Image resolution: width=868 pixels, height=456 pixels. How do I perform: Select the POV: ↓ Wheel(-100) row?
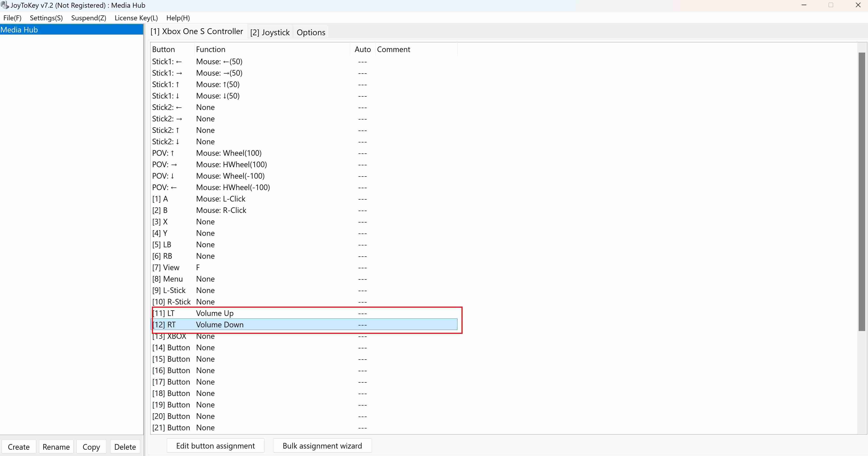pyautogui.click(x=304, y=176)
